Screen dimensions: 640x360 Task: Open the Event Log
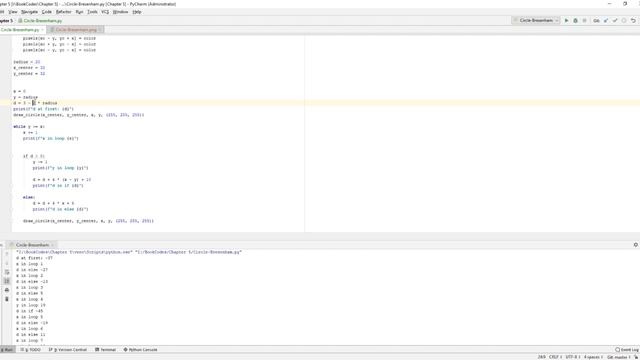(x=627, y=350)
